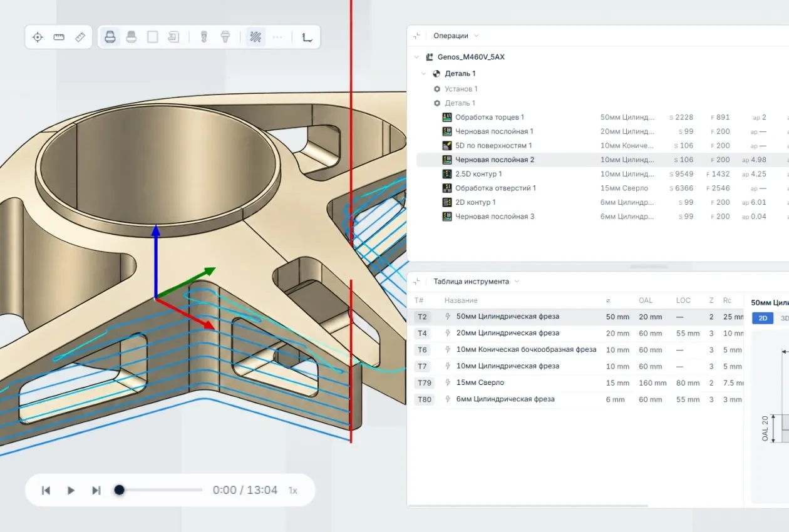Click the target crosshair icon in toolbar

[38, 37]
